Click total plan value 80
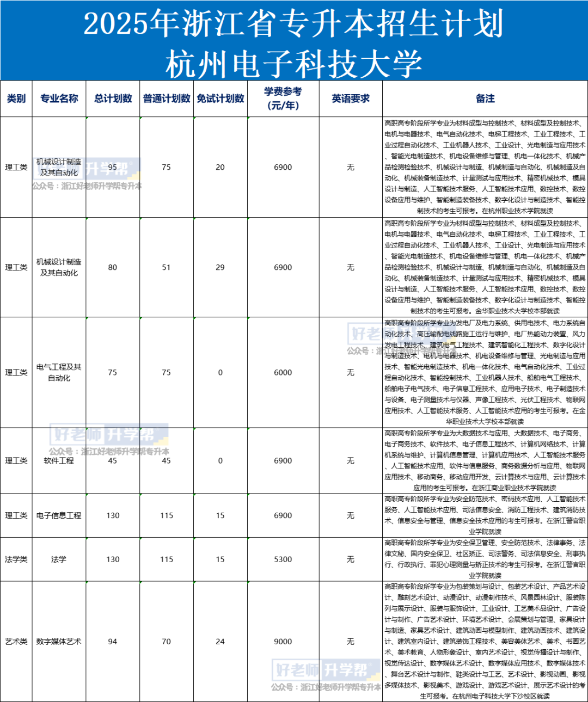Viewport: 588px width, 702px height. [113, 267]
